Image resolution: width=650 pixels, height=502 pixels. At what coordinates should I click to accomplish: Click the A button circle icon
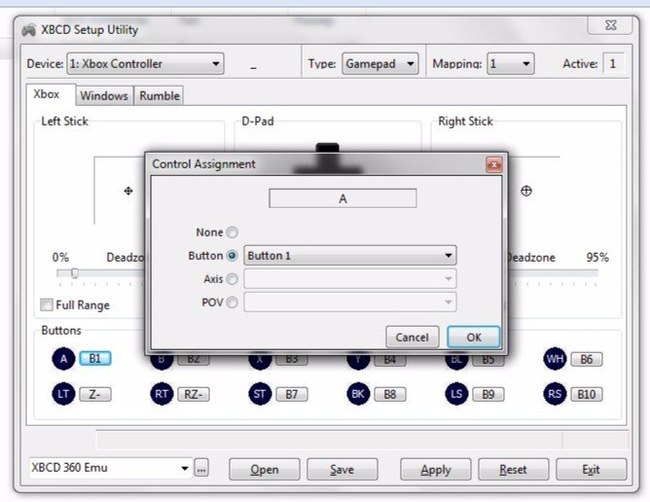[63, 358]
